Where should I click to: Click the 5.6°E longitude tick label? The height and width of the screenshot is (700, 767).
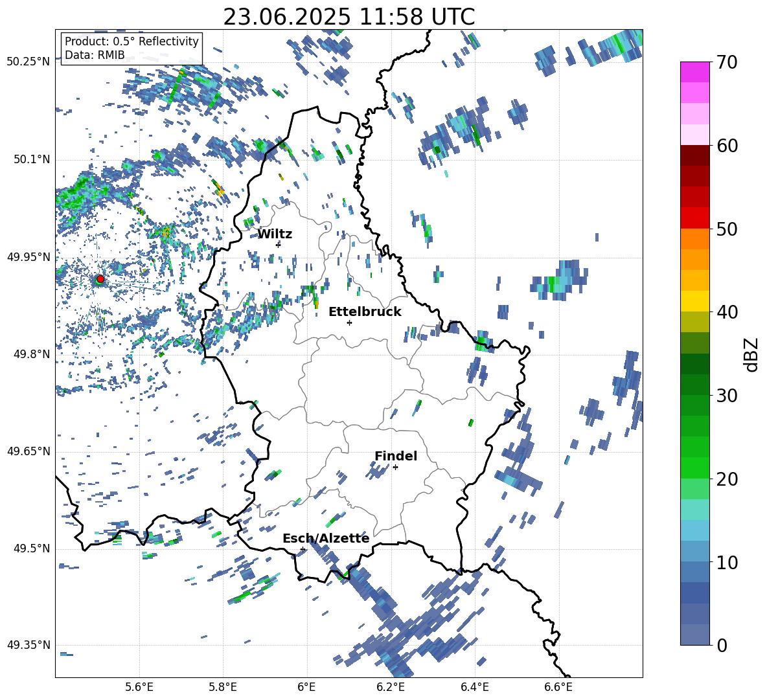139,687
